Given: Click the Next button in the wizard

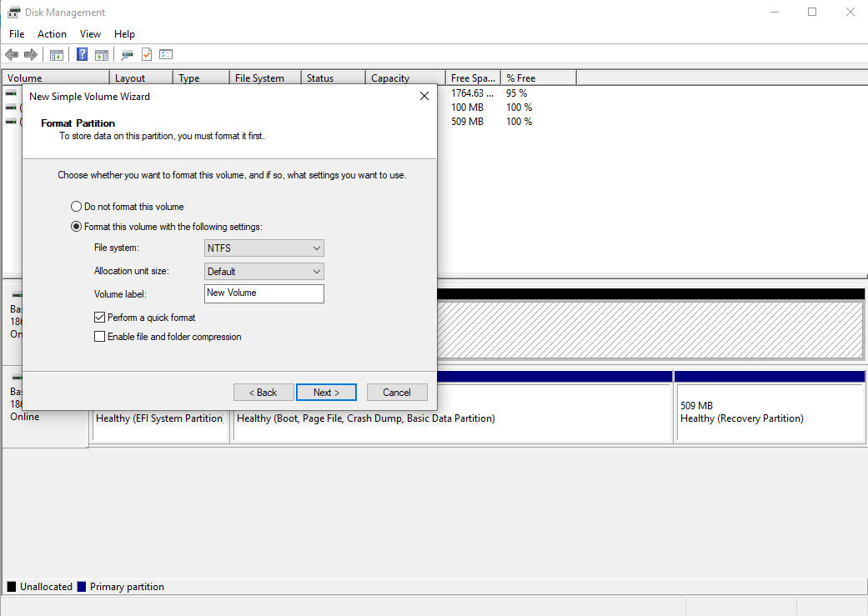Looking at the screenshot, I should 326,392.
